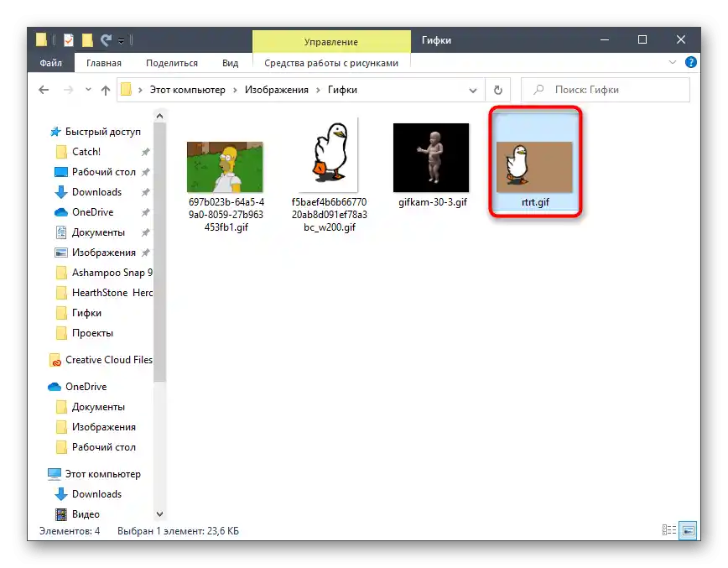Go up one folder level
The image size is (728, 568).
pyautogui.click(x=106, y=90)
